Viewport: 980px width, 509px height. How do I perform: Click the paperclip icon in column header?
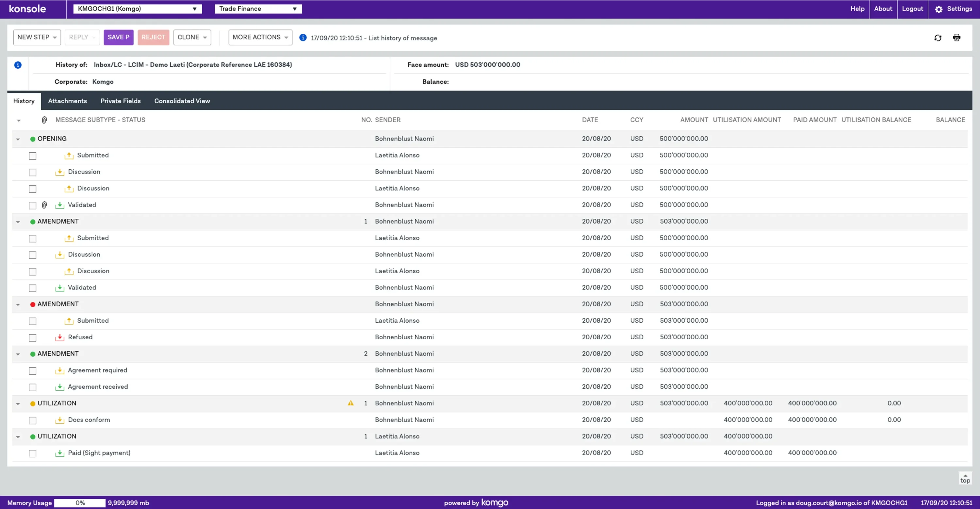click(x=44, y=120)
